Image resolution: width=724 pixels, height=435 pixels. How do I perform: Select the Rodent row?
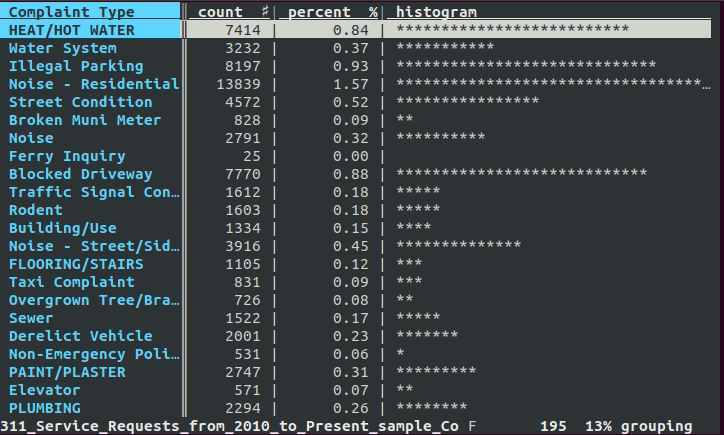(356, 210)
